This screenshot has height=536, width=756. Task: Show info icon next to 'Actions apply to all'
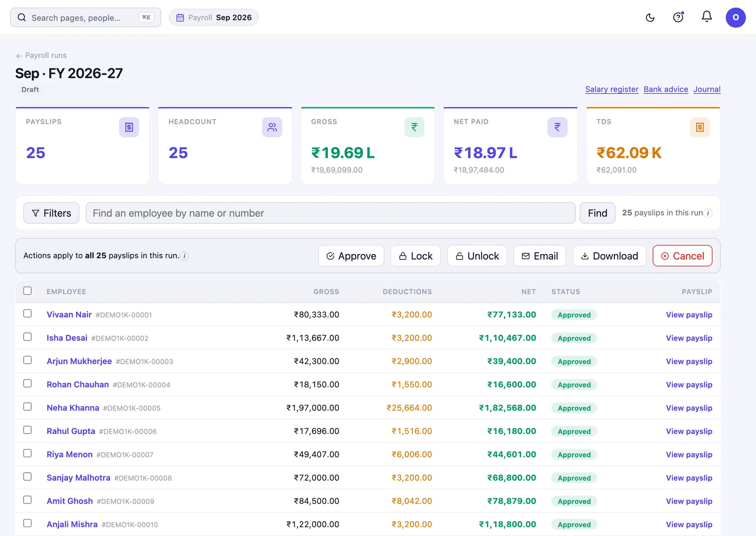click(x=185, y=256)
